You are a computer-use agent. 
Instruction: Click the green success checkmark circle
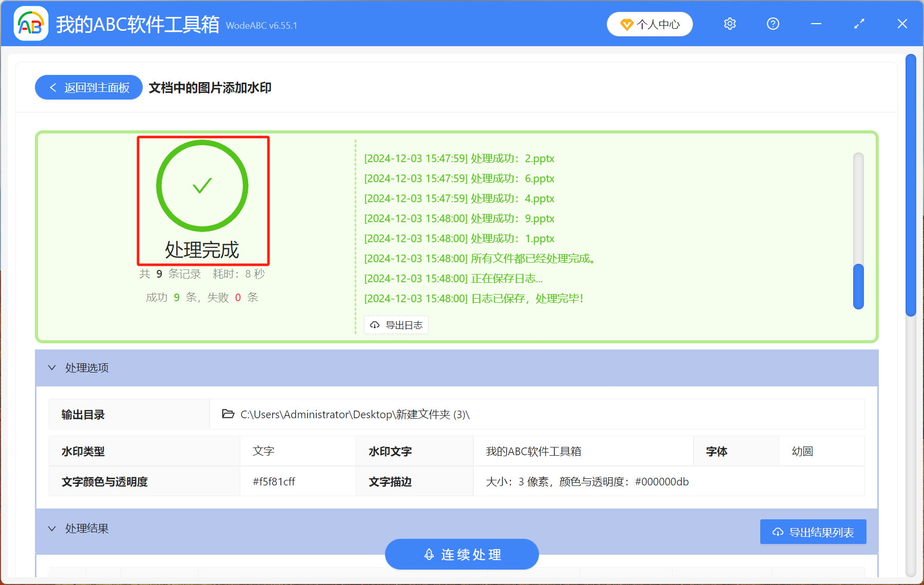[202, 186]
